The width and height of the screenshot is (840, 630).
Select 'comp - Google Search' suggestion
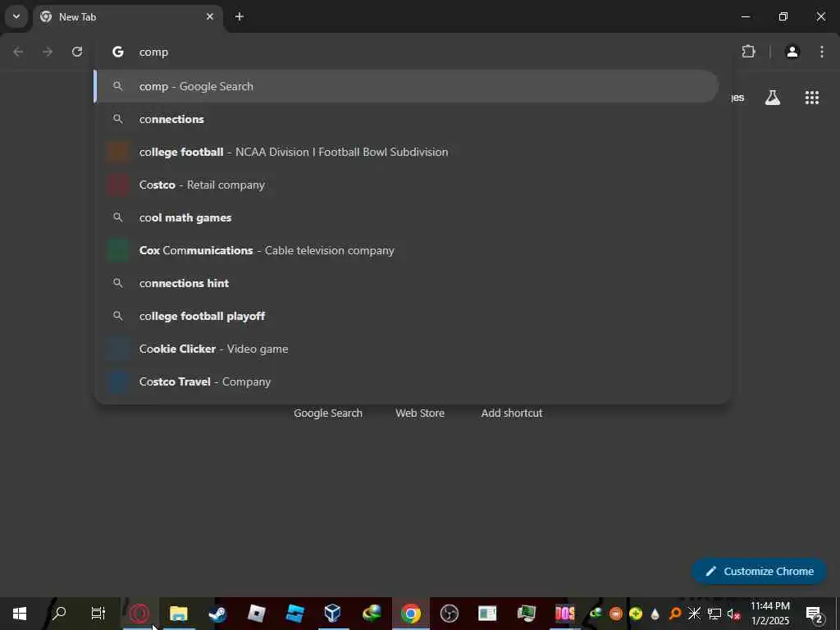(x=407, y=86)
